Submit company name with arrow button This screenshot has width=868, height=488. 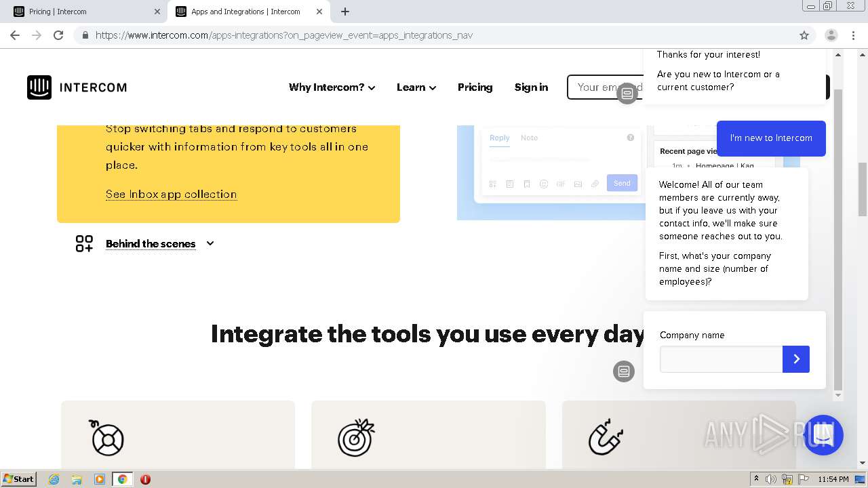pos(796,359)
